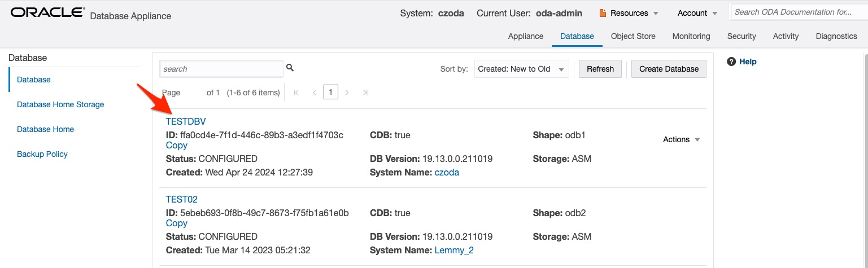
Task: Click the Oracle logo
Action: 48,12
